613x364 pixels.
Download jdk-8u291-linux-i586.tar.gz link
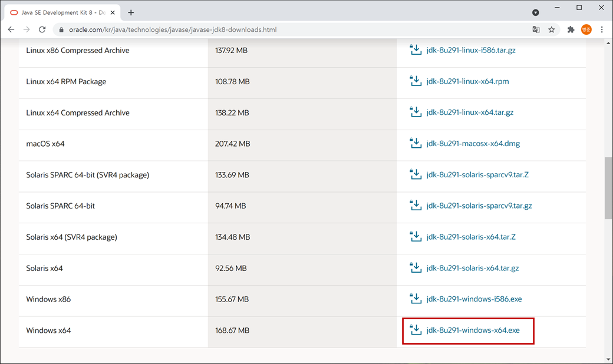(x=471, y=50)
